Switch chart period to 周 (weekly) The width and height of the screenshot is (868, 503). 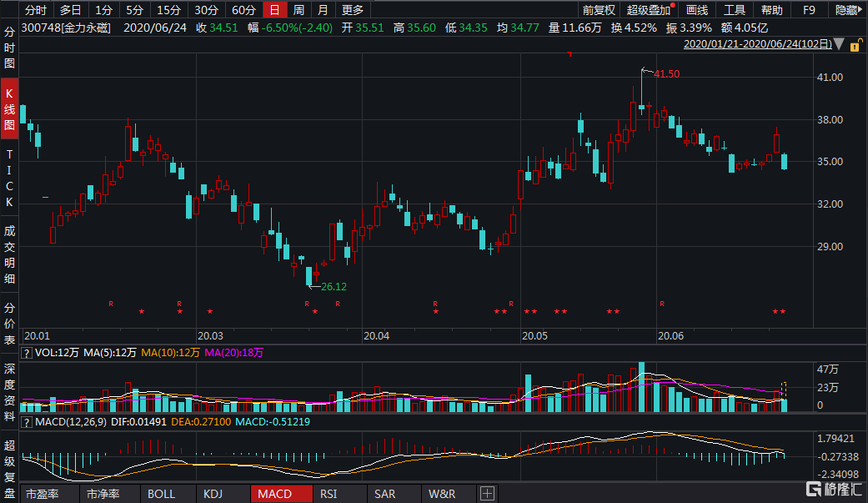[298, 10]
